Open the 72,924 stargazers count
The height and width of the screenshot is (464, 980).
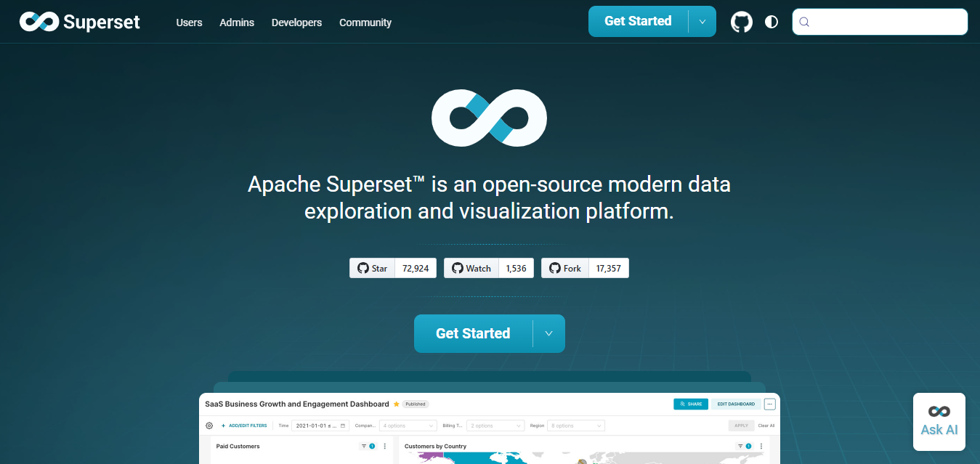pos(416,268)
